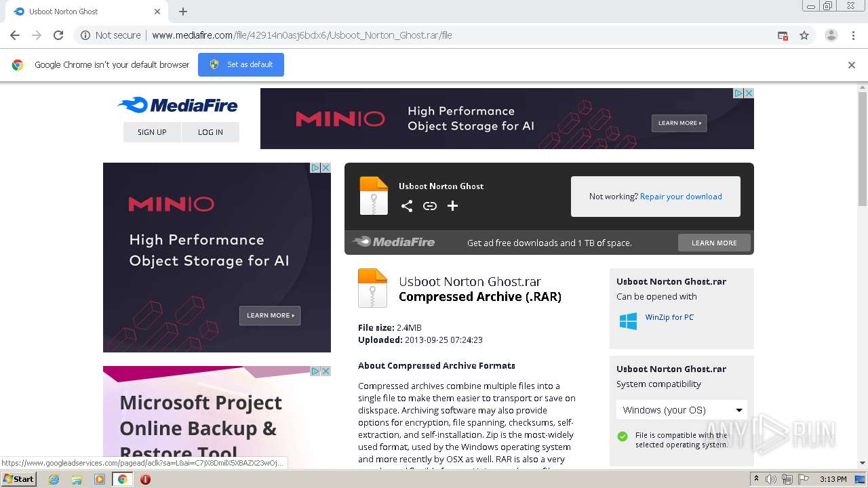Open a new browser tab
868x488 pixels.
point(183,12)
